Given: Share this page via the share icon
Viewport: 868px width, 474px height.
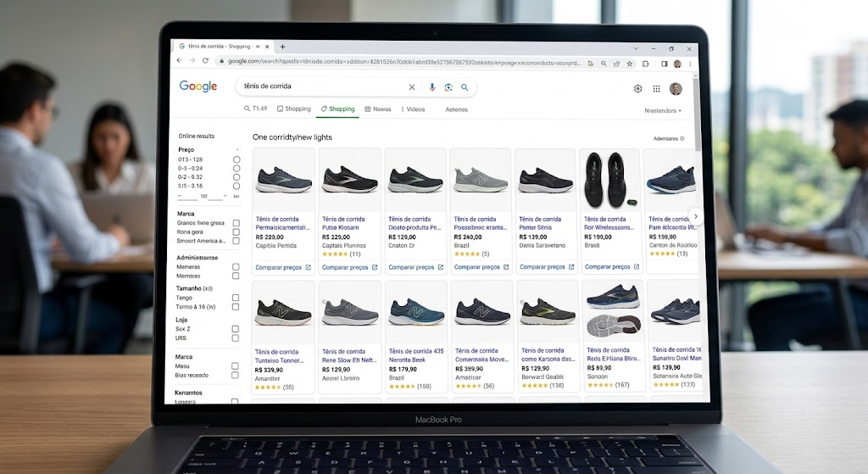Looking at the screenshot, I should click(617, 64).
